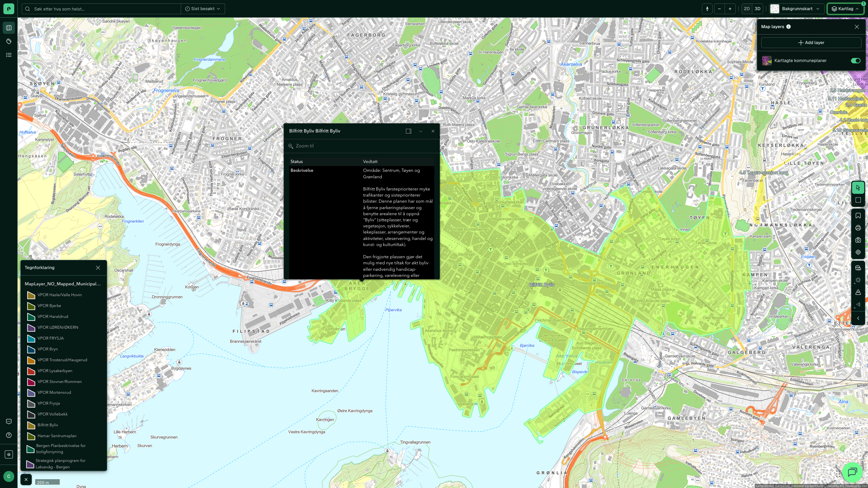Click Zoom til in the popup
The width and height of the screenshot is (868, 488).
301,146
